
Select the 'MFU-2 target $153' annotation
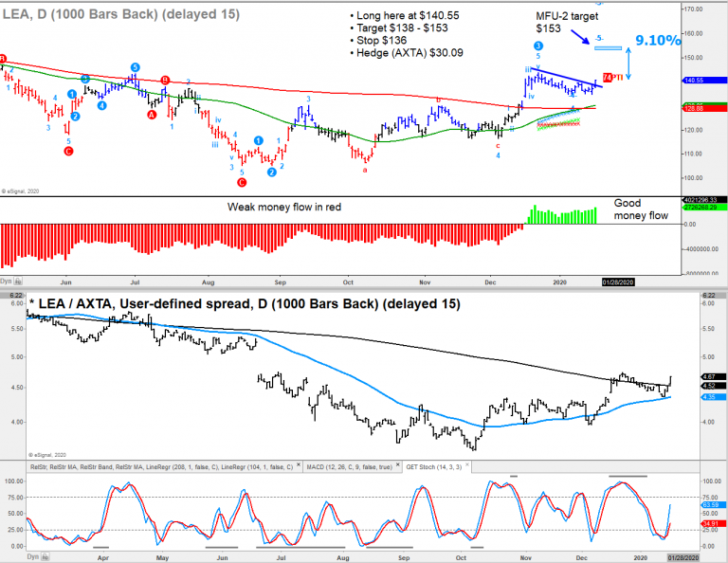(x=567, y=23)
